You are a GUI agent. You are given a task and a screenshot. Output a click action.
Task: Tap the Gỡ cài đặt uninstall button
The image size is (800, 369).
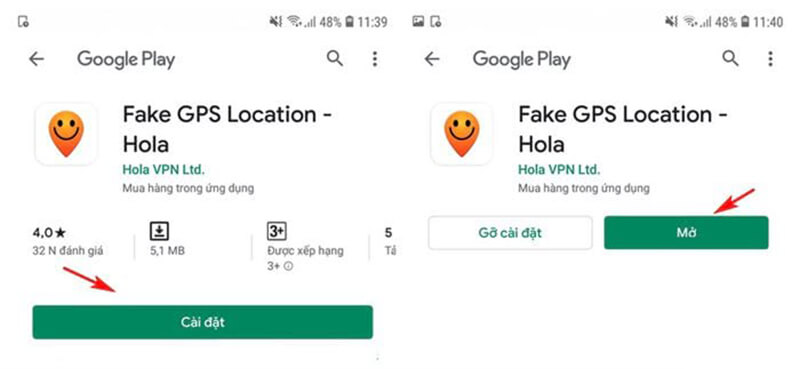(x=510, y=233)
